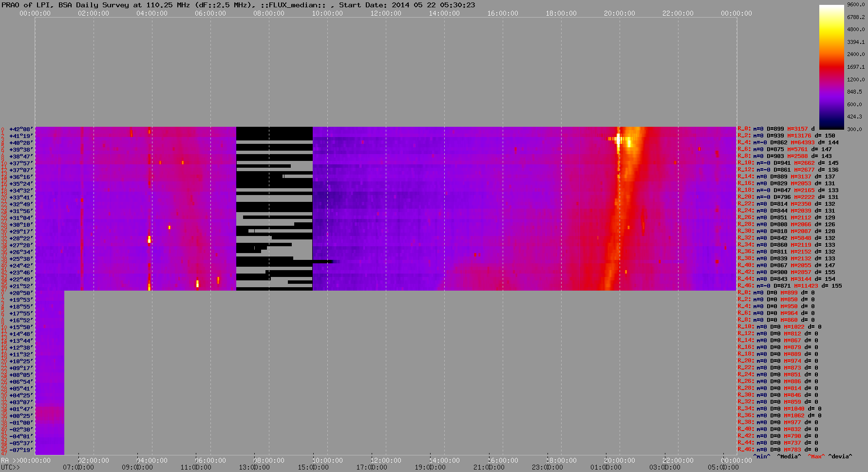The image size is (868, 472).
Task: Click the 03:00:00 UTC tick label
Action: pyautogui.click(x=665, y=467)
